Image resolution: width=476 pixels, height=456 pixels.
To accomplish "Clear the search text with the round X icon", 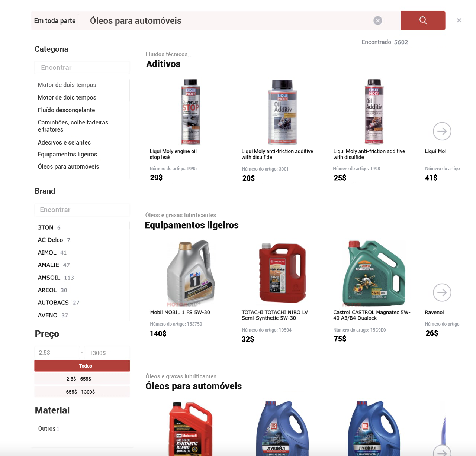I will (377, 21).
